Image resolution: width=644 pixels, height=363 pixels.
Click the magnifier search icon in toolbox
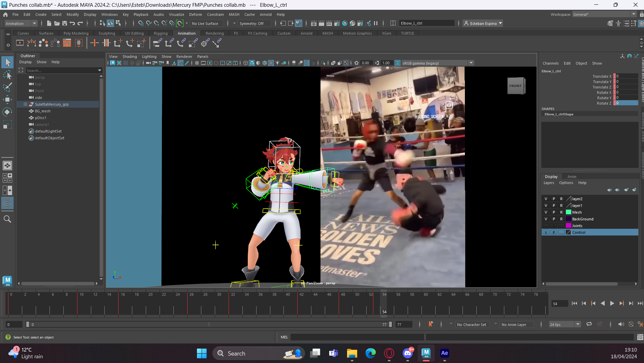tap(7, 219)
